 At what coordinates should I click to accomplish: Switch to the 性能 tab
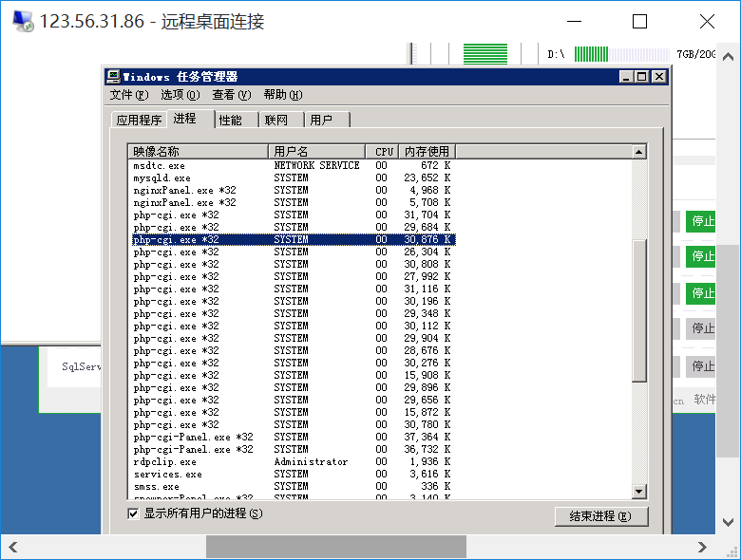236,120
